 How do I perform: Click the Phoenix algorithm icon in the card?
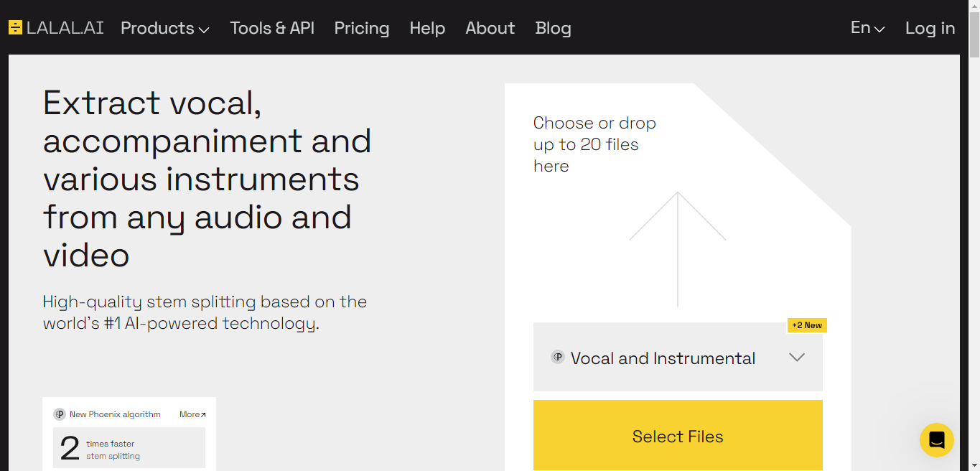(x=60, y=414)
